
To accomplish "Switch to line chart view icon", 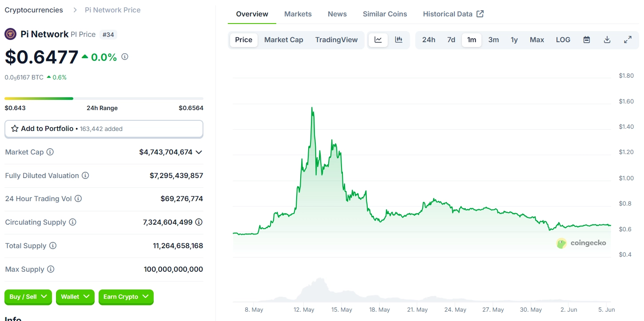I will coord(378,40).
